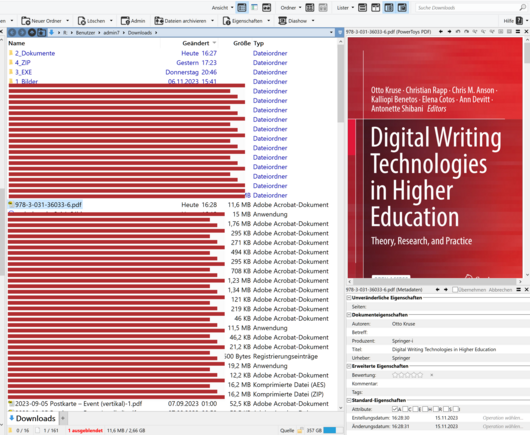Navigate forward with the path bar arrow
530x435 pixels.
coord(22,32)
